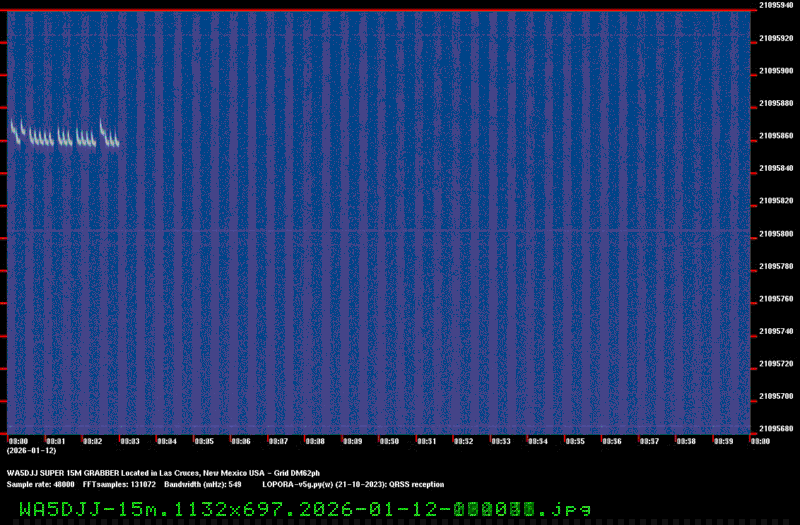Click the 00:20 time marker

[x=759, y=441]
